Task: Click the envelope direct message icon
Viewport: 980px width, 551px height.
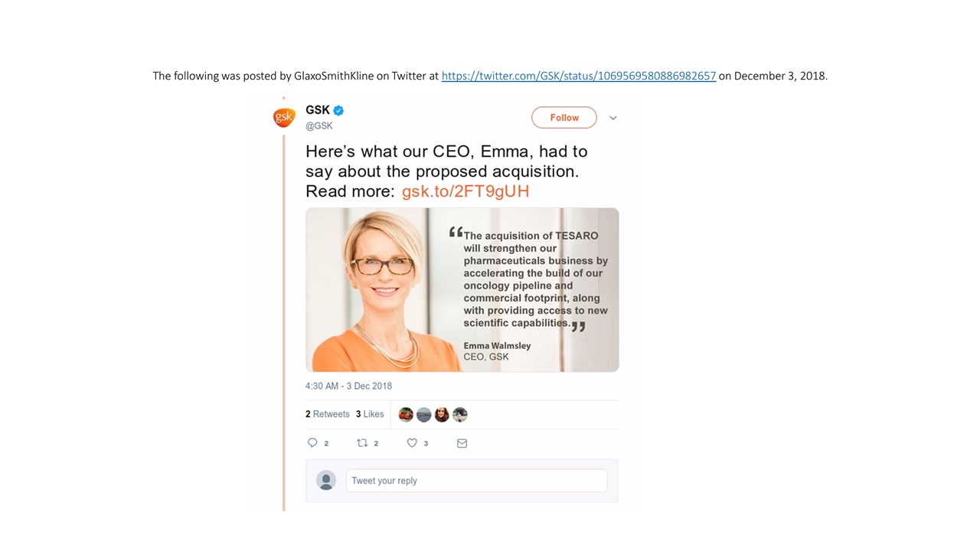Action: [462, 443]
